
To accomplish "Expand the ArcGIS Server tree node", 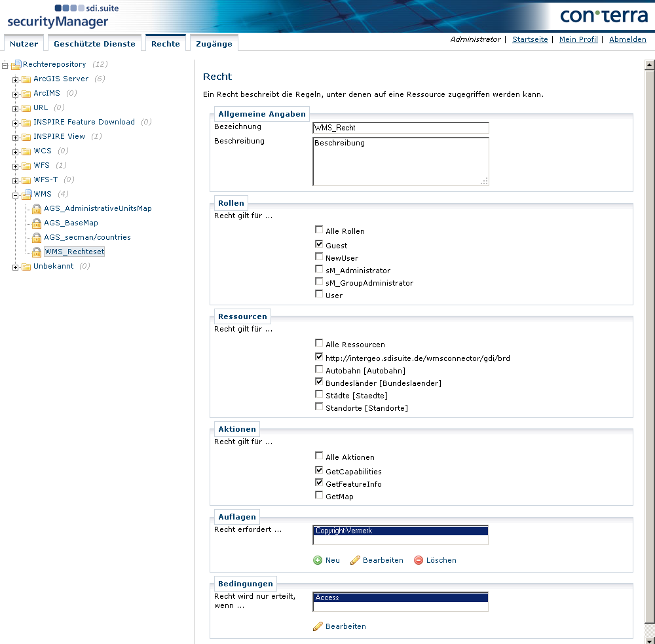I will point(14,79).
